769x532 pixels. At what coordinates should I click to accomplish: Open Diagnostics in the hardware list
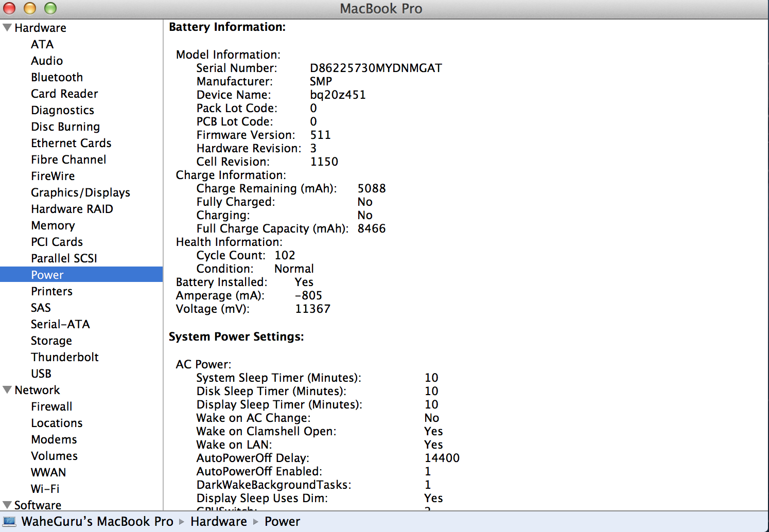62,110
